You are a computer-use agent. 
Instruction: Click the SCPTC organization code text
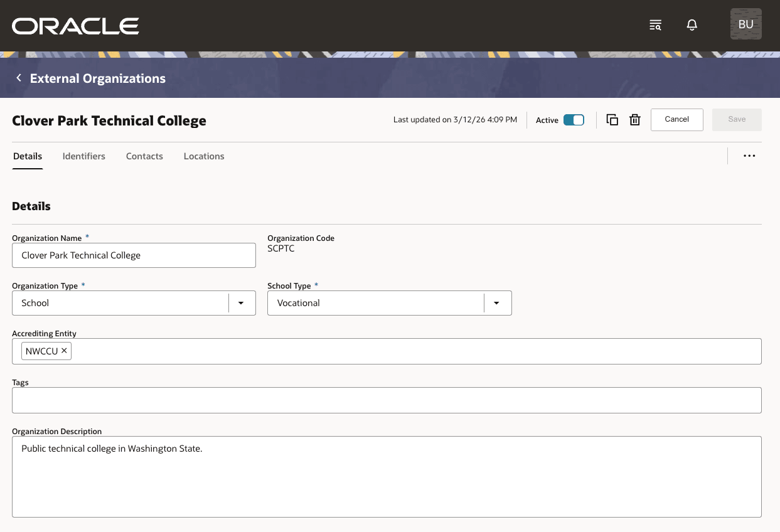(281, 248)
